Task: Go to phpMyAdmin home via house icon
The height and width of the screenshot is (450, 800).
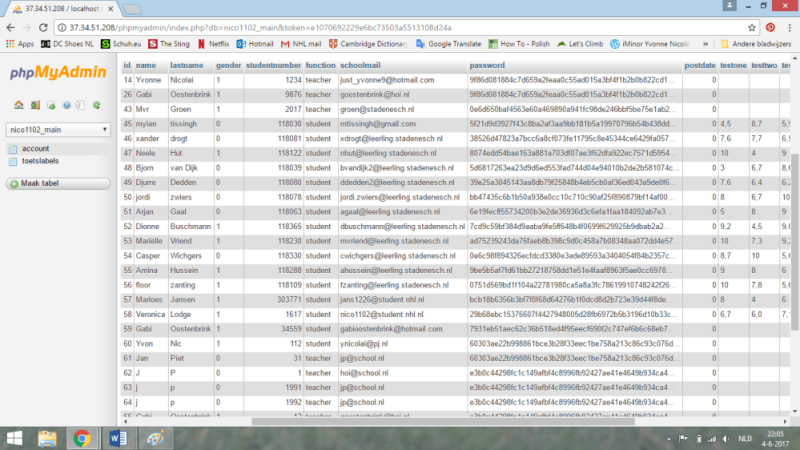Action: [19, 105]
